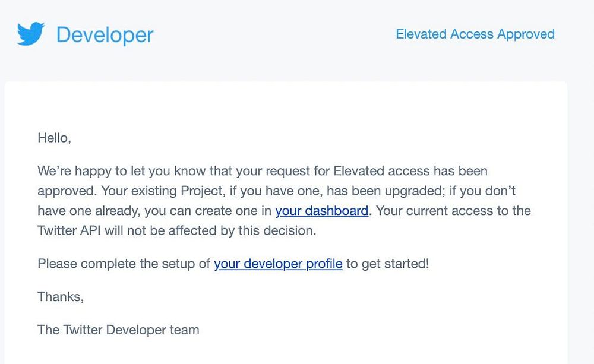Click the 'have one already' line start
Screen dimensions: 594x364
click(89, 211)
